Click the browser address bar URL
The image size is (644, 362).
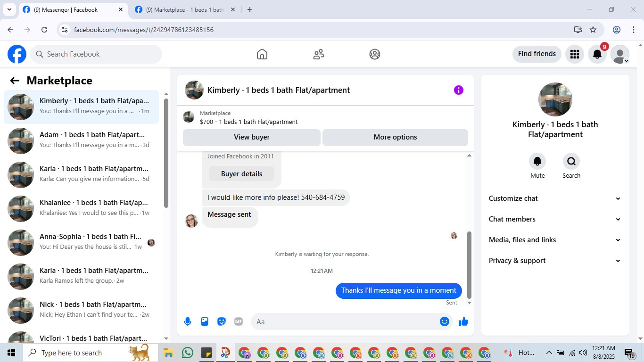click(144, 30)
